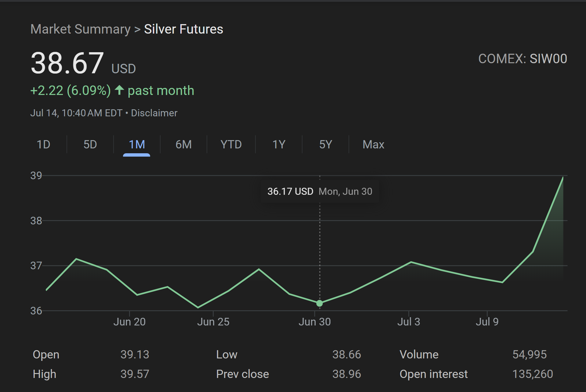
Task: Select the 1D time range tab
Action: [x=43, y=144]
